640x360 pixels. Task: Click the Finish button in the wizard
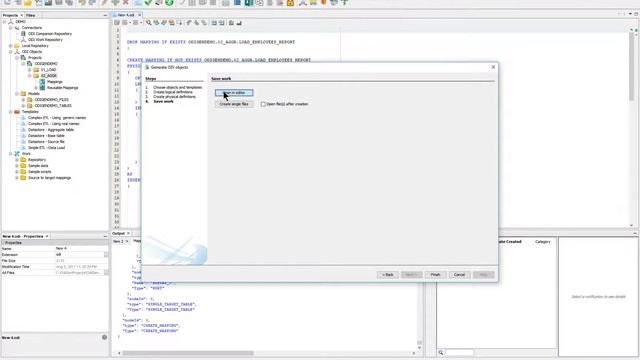tap(436, 275)
